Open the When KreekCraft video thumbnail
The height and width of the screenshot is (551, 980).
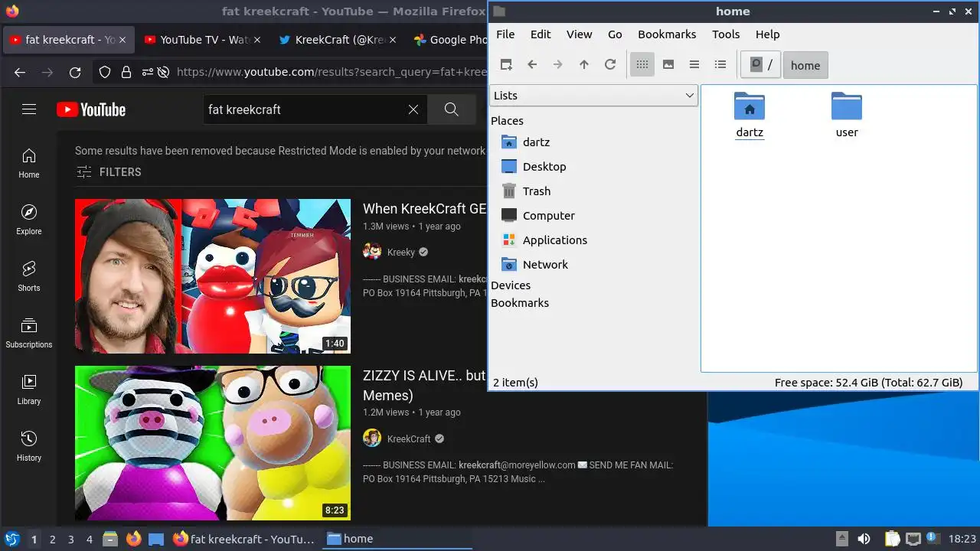click(213, 276)
